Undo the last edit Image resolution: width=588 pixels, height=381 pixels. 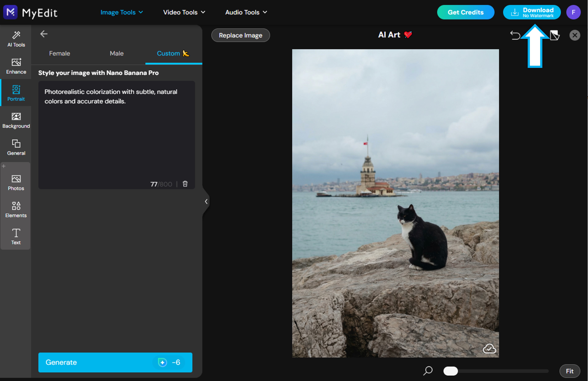(x=515, y=35)
